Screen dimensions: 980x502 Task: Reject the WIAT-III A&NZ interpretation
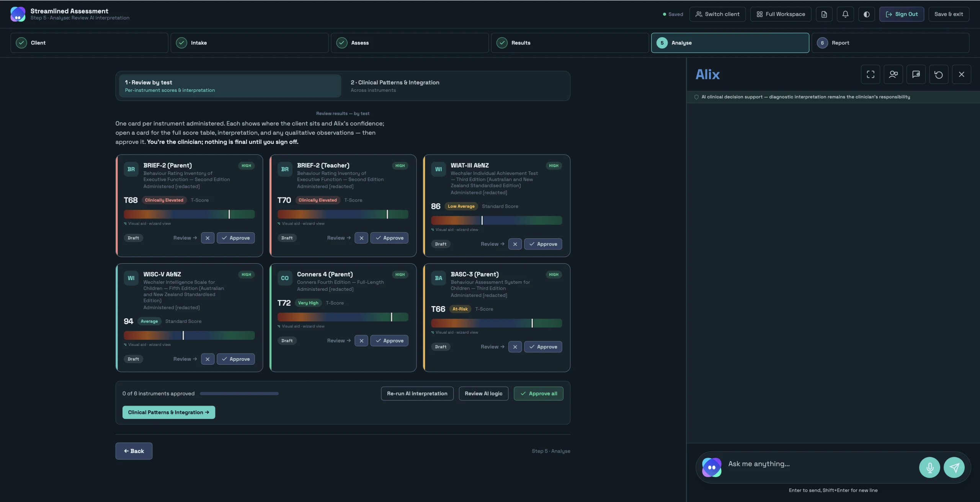(x=515, y=244)
